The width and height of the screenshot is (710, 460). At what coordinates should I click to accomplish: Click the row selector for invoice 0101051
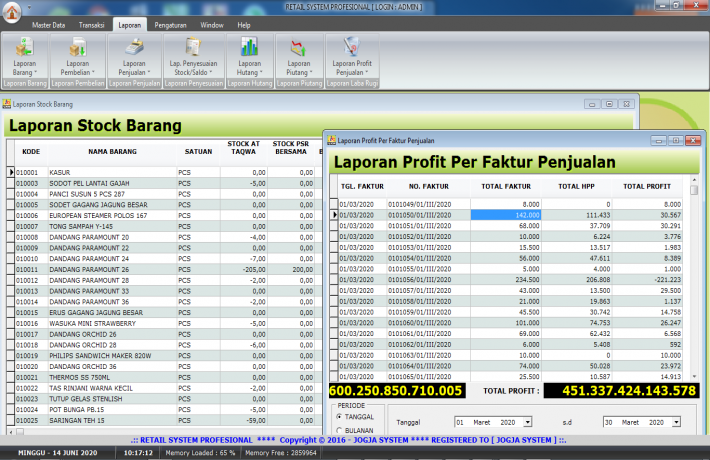[334, 226]
